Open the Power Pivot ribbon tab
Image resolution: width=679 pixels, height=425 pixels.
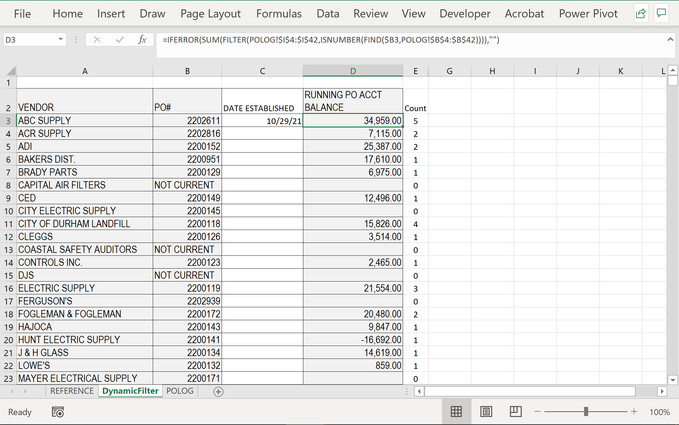pos(588,14)
